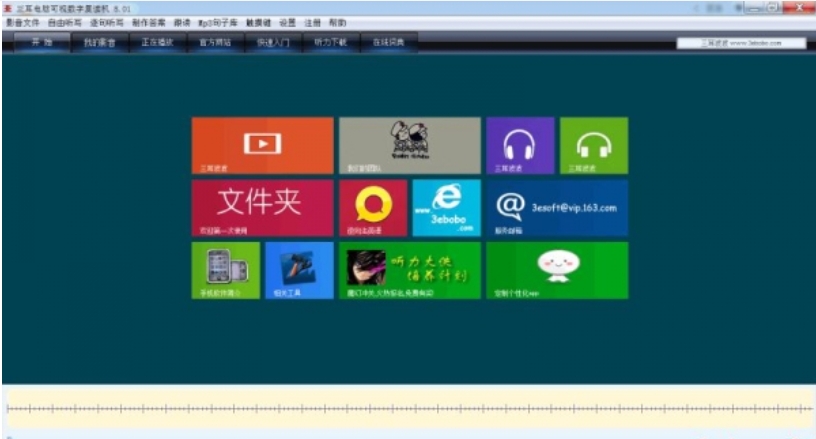This screenshot has width=816, height=439.
Task: Click the www.3ebobo.com box at top right
Action: [741, 43]
